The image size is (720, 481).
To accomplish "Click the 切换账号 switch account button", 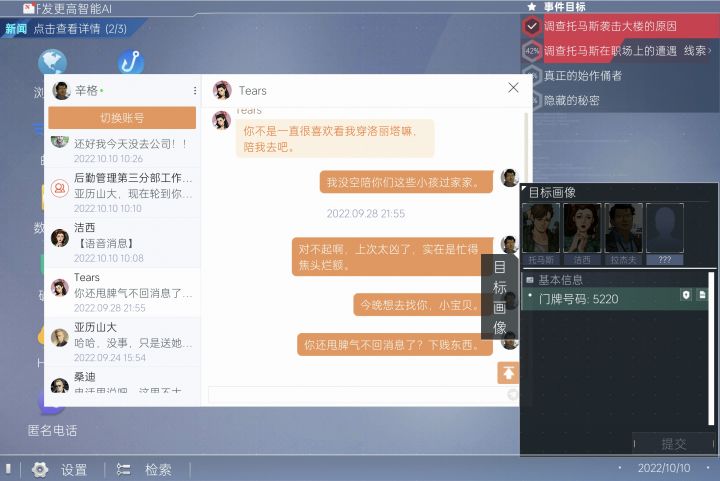I will (x=122, y=118).
